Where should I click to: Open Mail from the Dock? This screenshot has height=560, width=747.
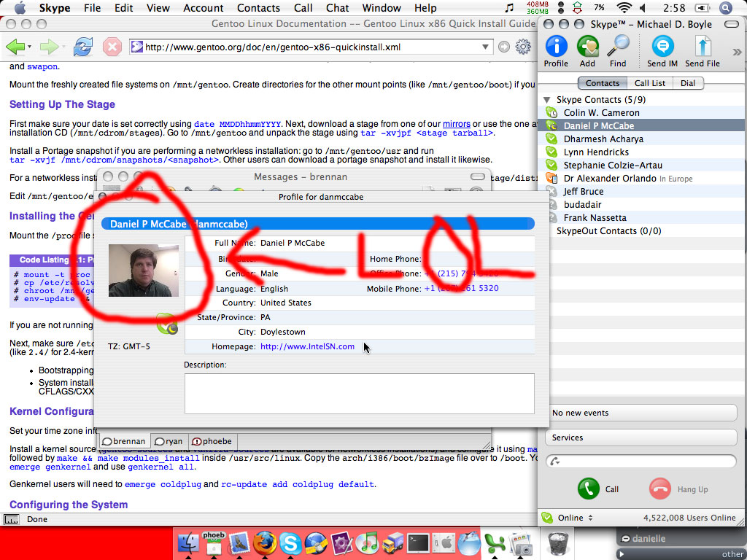tap(239, 542)
